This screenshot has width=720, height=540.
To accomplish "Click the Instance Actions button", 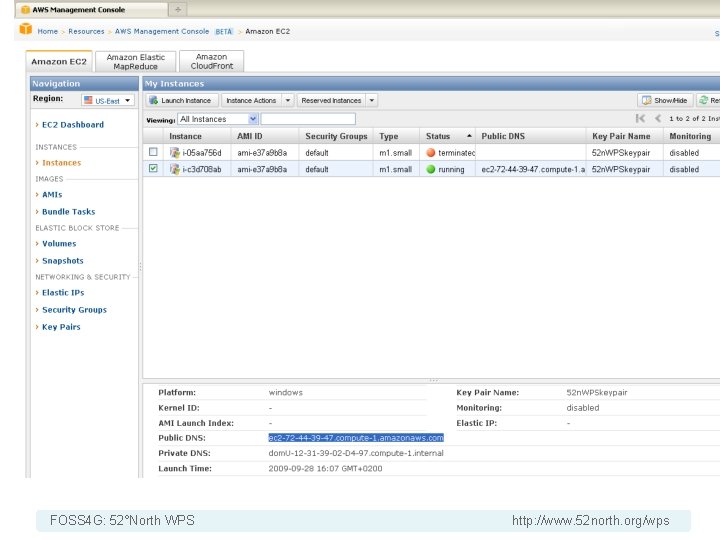I will click(x=252, y=100).
